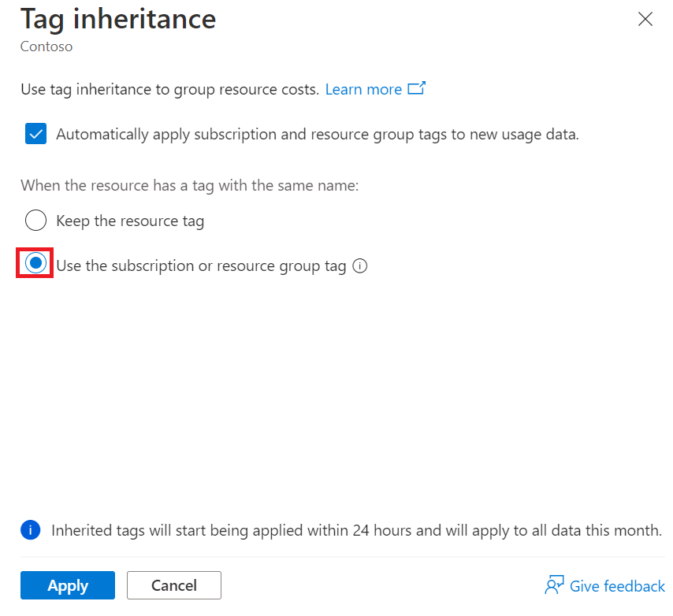Apply the tag inheritance settings
The height and width of the screenshot is (616, 673).
tap(67, 585)
